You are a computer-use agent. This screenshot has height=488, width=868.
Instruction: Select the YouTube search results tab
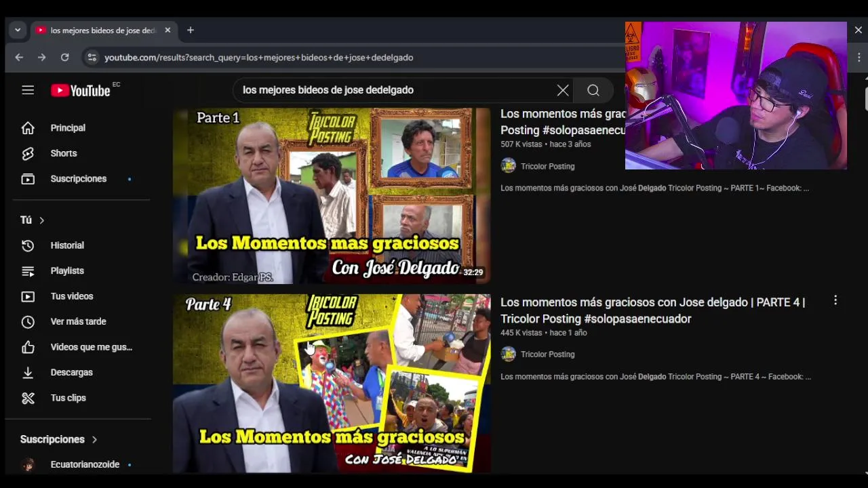click(x=102, y=30)
